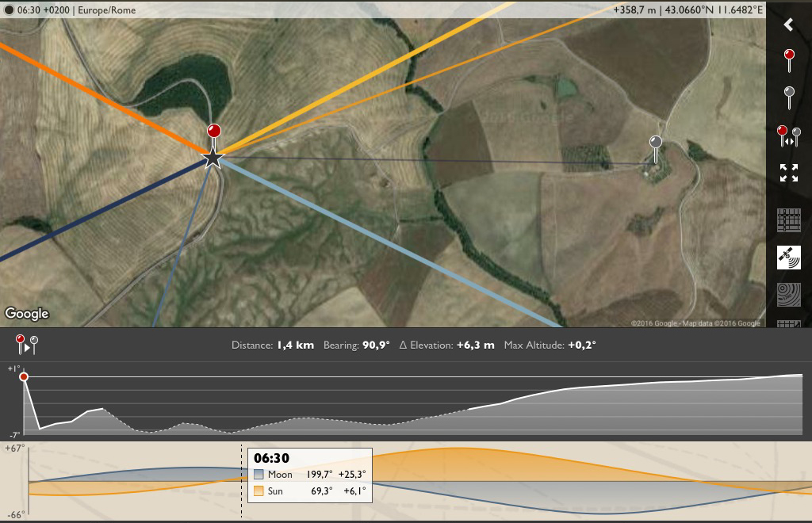Fit map to pins with expand arrows

click(x=789, y=173)
